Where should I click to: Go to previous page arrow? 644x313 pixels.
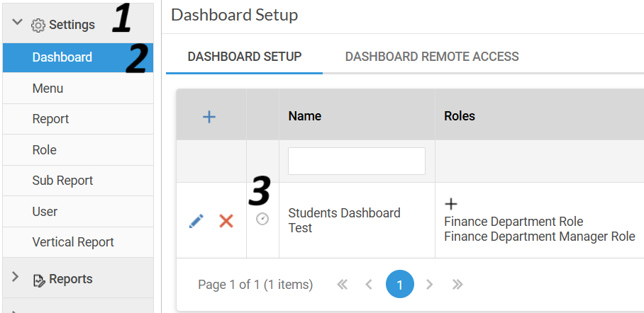point(369,284)
